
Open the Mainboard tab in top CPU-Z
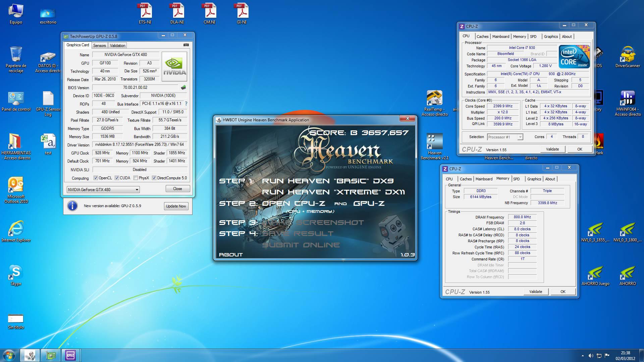501,37
